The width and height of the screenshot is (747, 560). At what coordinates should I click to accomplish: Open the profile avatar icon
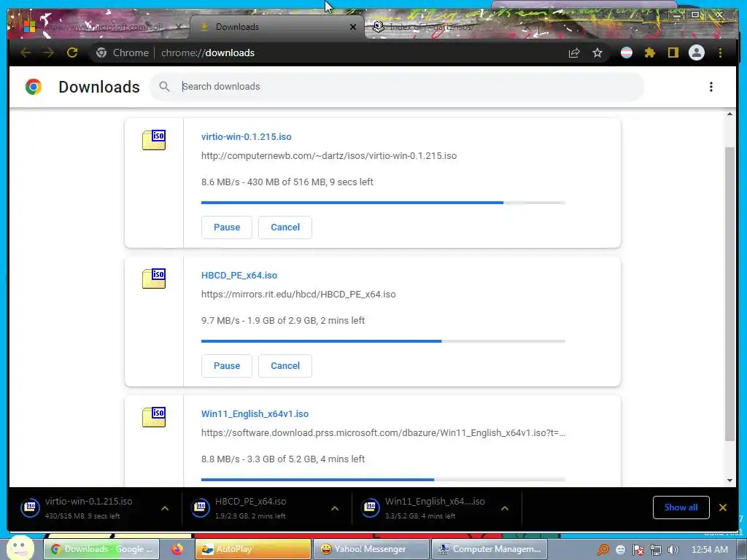(x=697, y=52)
